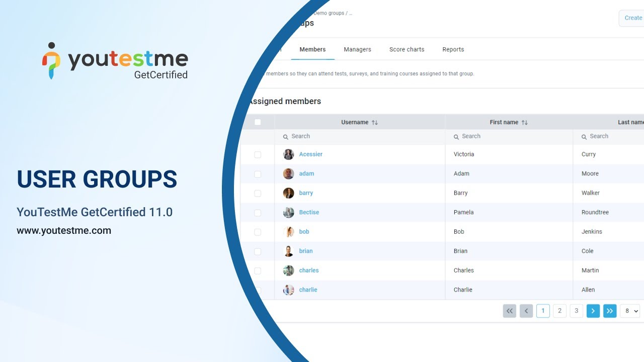644x362 pixels.
Task: Open the bob username link
Action: coord(304,232)
